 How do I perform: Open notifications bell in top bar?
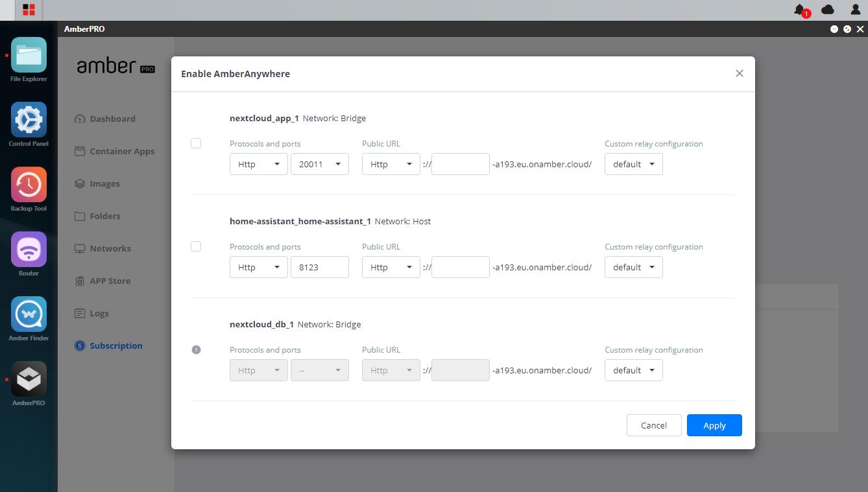point(799,10)
